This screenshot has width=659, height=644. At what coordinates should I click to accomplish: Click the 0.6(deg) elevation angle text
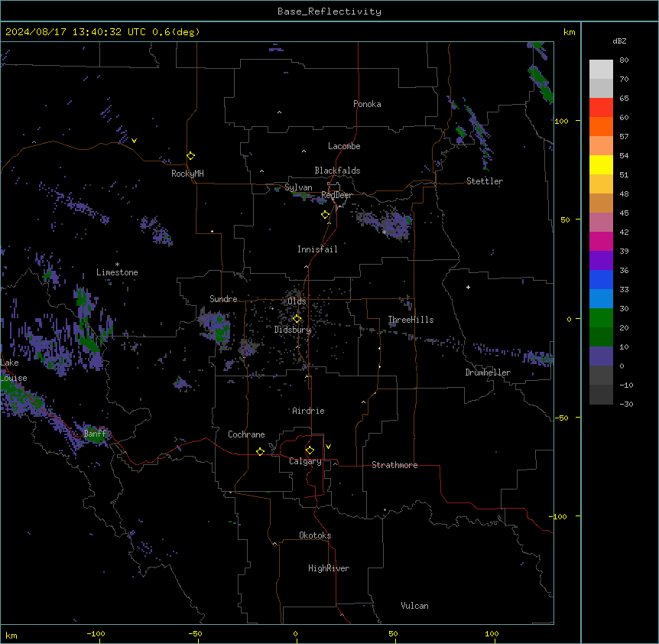(176, 32)
